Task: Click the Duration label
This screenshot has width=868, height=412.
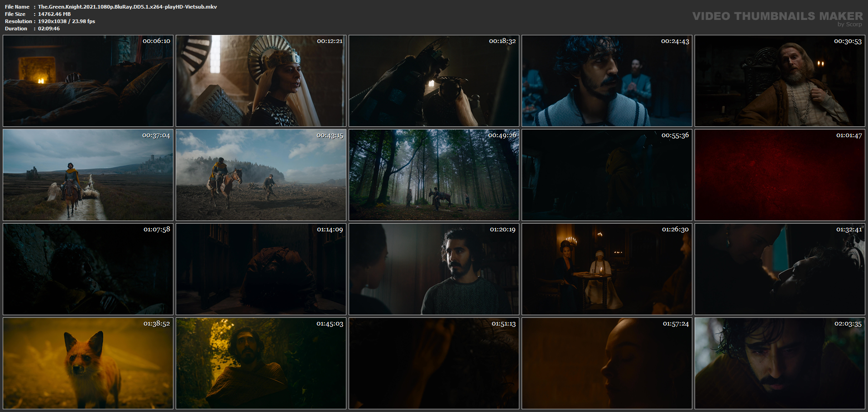Action: point(16,29)
